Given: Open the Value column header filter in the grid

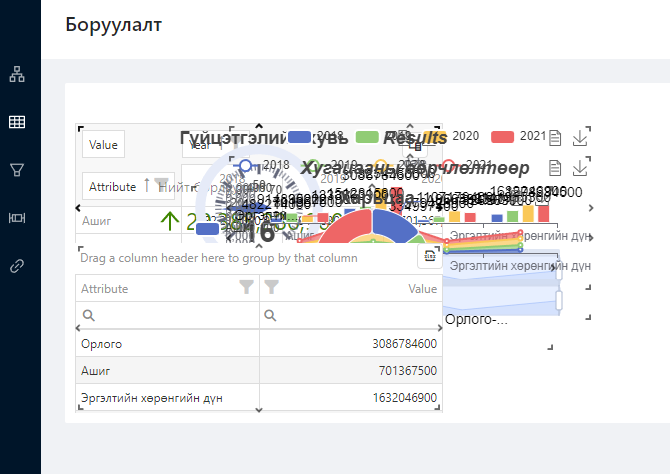Looking at the screenshot, I should [x=272, y=287].
